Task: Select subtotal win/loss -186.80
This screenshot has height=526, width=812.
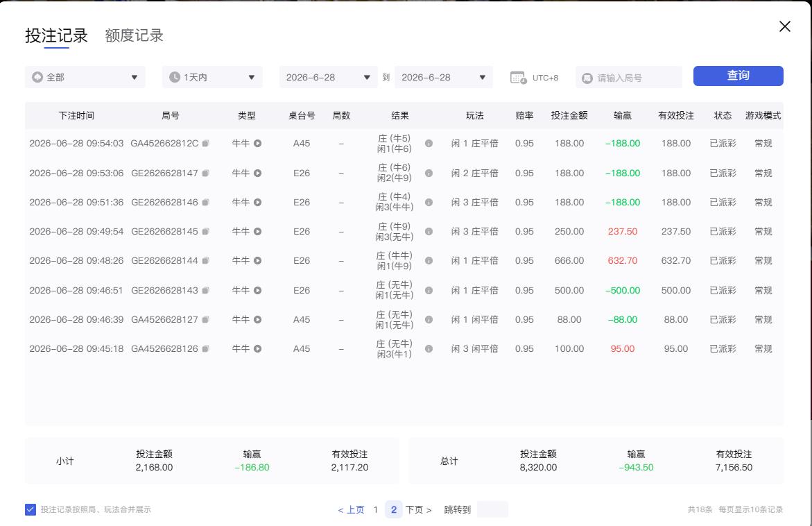Action: point(252,468)
